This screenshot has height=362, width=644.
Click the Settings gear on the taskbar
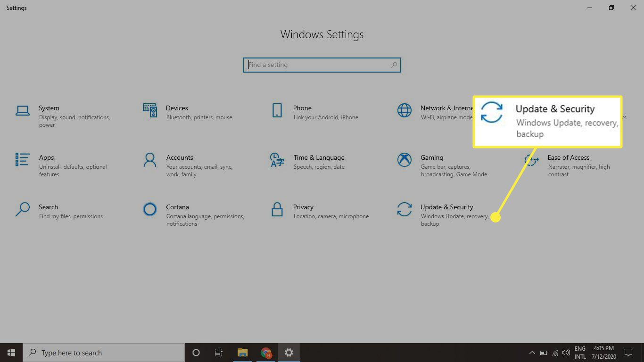pyautogui.click(x=289, y=353)
